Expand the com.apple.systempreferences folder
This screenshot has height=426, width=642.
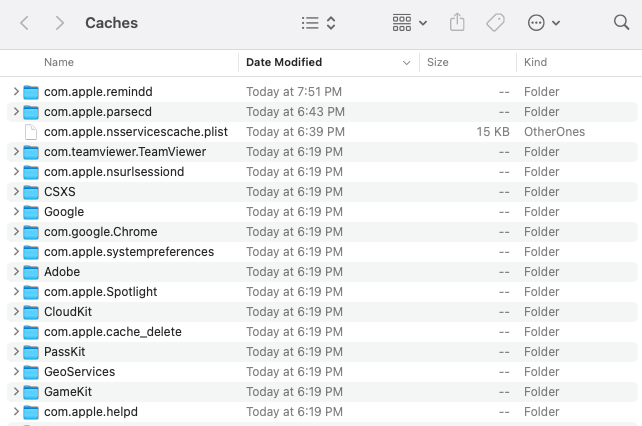(x=16, y=252)
